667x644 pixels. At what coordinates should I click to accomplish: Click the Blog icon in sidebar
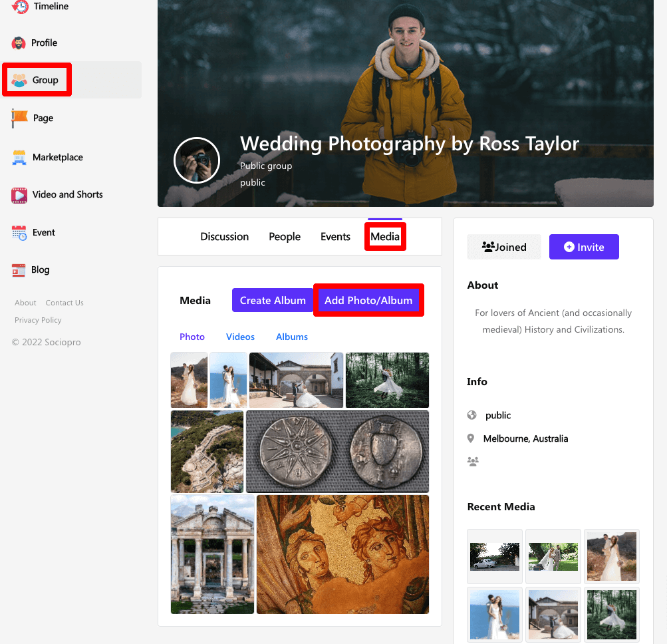[19, 270]
